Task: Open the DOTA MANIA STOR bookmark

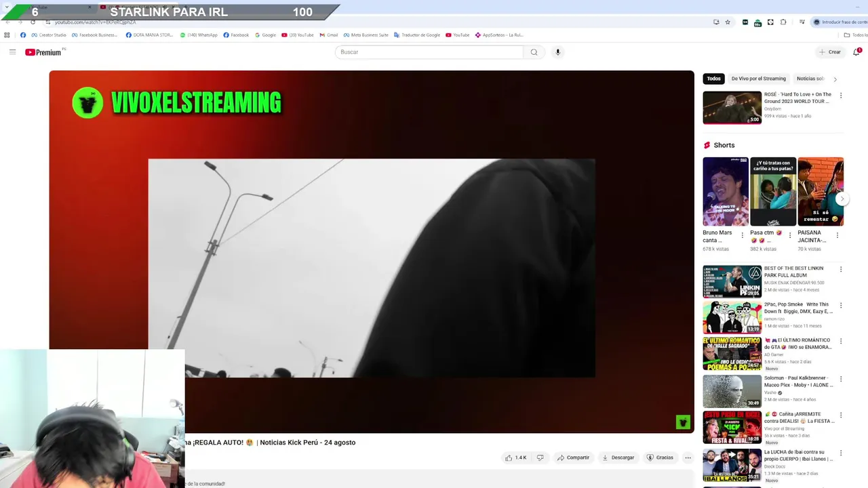Action: click(x=149, y=35)
